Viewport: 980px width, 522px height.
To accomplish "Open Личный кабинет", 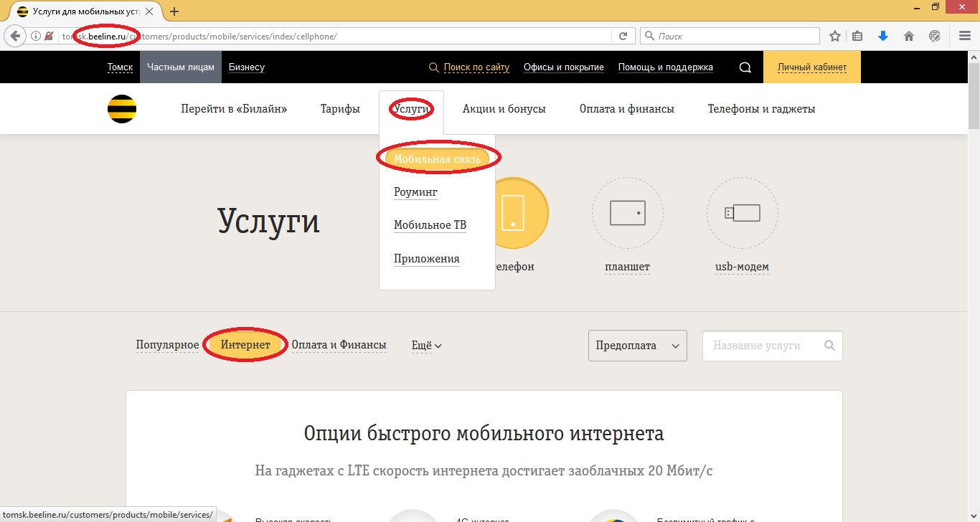I will pyautogui.click(x=811, y=67).
